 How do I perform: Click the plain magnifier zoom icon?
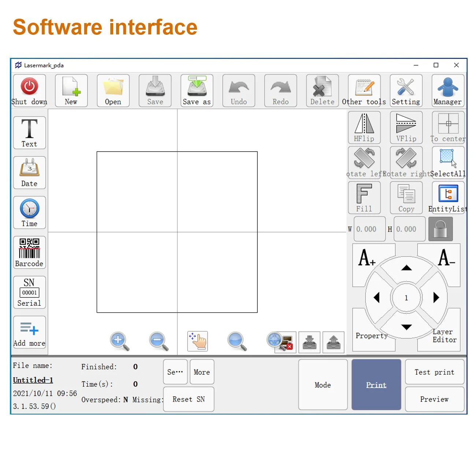click(237, 342)
